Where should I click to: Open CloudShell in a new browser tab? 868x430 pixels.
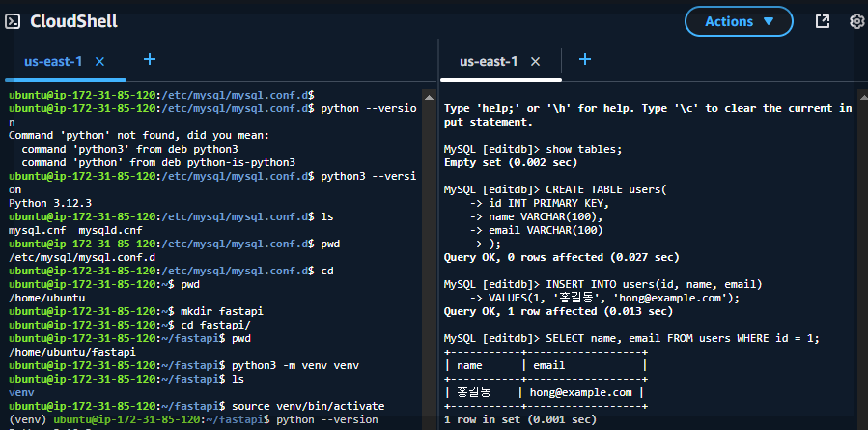point(823,21)
